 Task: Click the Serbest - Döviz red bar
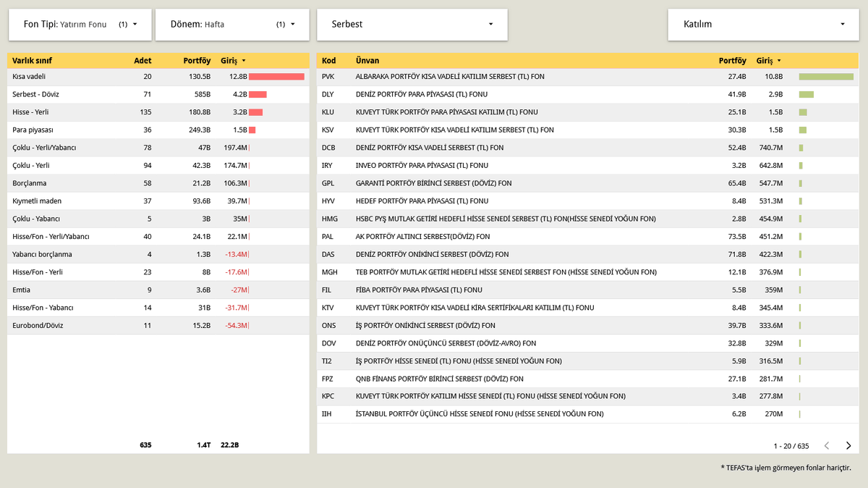(x=258, y=94)
